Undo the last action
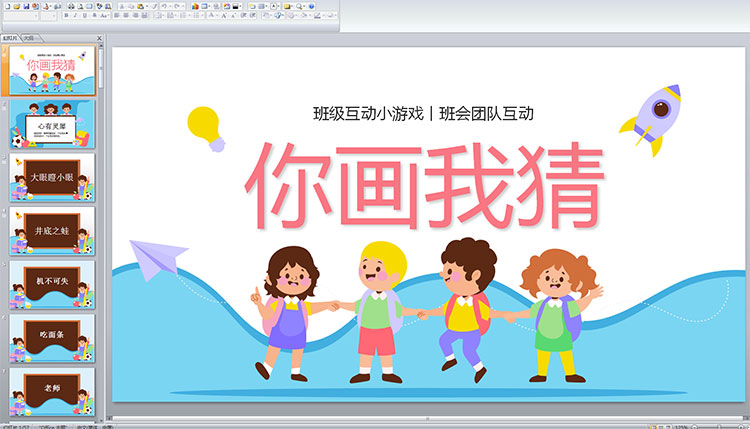Viewport: 750px width, 429px height. pos(164,7)
